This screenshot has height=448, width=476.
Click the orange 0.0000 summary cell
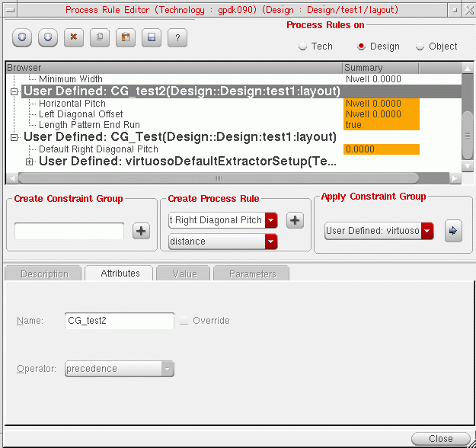click(382, 149)
